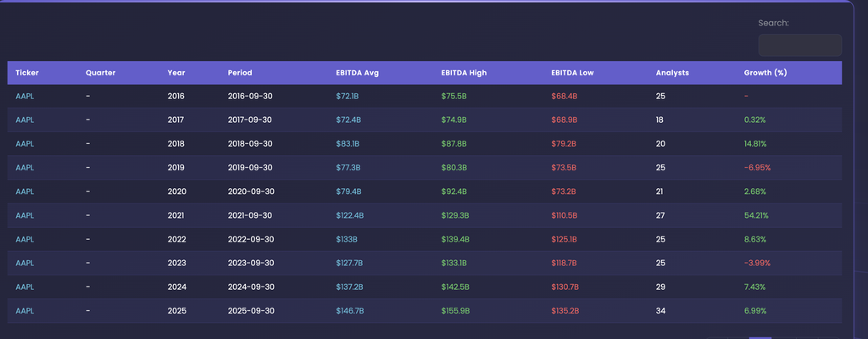The width and height of the screenshot is (868, 339).
Task: Click growth value 54.21%
Action: pos(756,215)
